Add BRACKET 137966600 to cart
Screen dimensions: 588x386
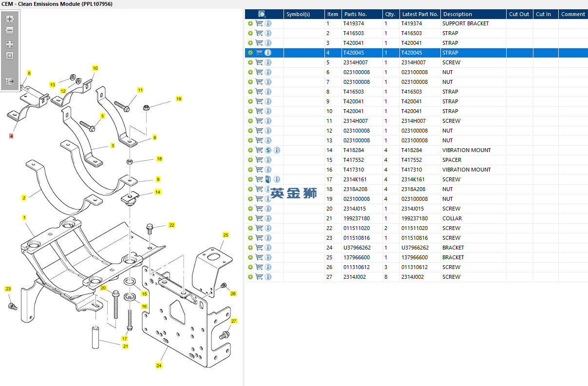point(259,257)
